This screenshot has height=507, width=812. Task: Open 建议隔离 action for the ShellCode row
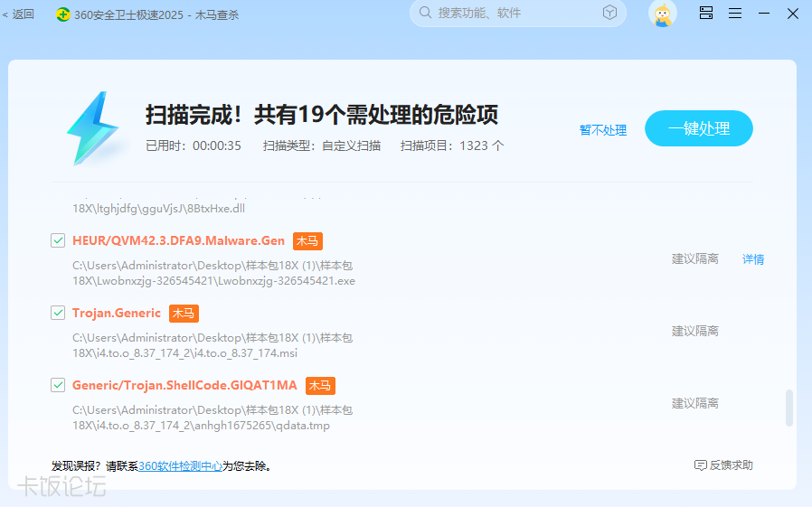(x=694, y=404)
